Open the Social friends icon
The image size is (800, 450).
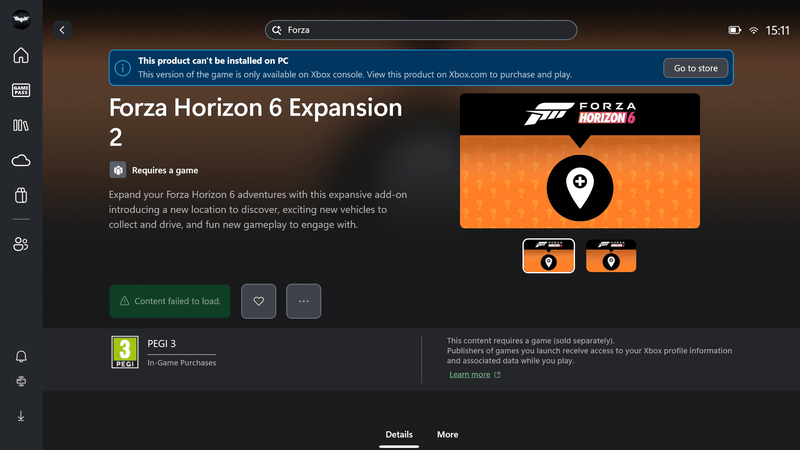point(21,244)
